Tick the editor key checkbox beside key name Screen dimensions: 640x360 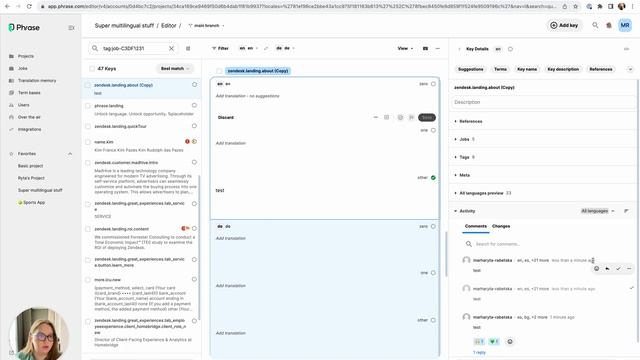pos(219,71)
